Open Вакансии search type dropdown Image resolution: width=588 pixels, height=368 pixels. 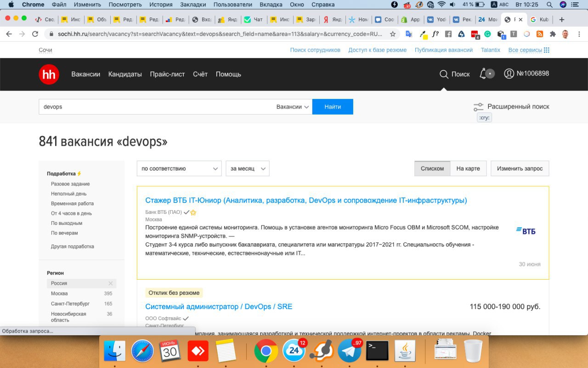tap(292, 107)
